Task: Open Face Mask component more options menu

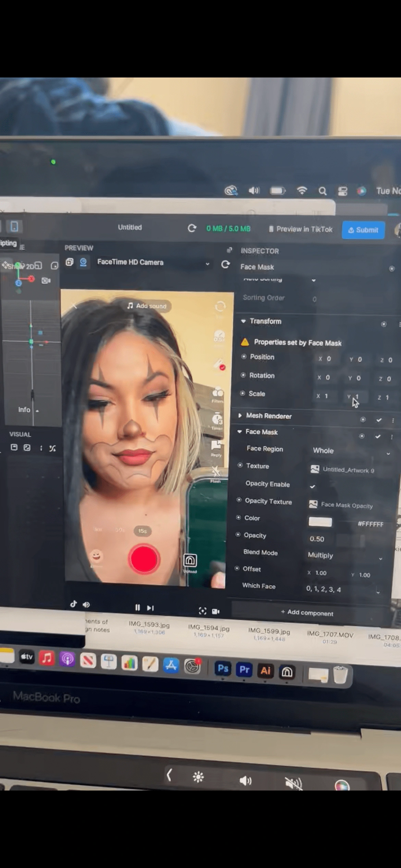Action: click(x=391, y=437)
